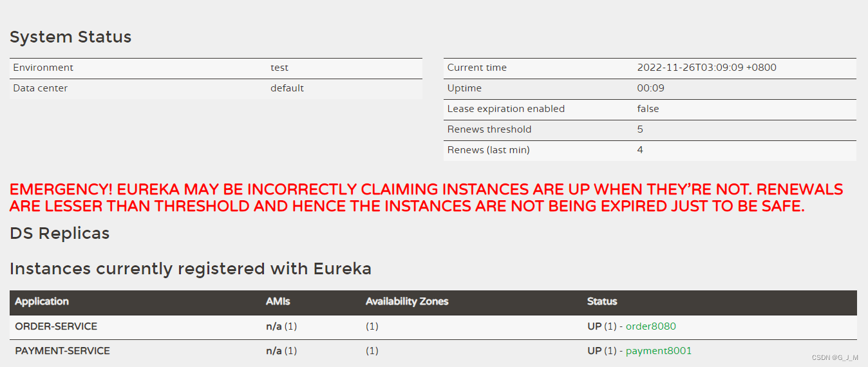Click the Lease expiration enabled value false

(648, 109)
